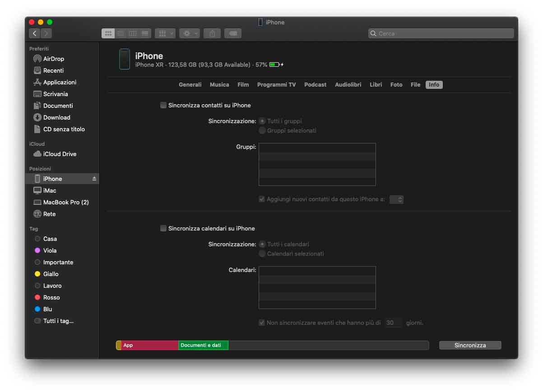Switch to the Audiolibri tab

[x=348, y=85]
